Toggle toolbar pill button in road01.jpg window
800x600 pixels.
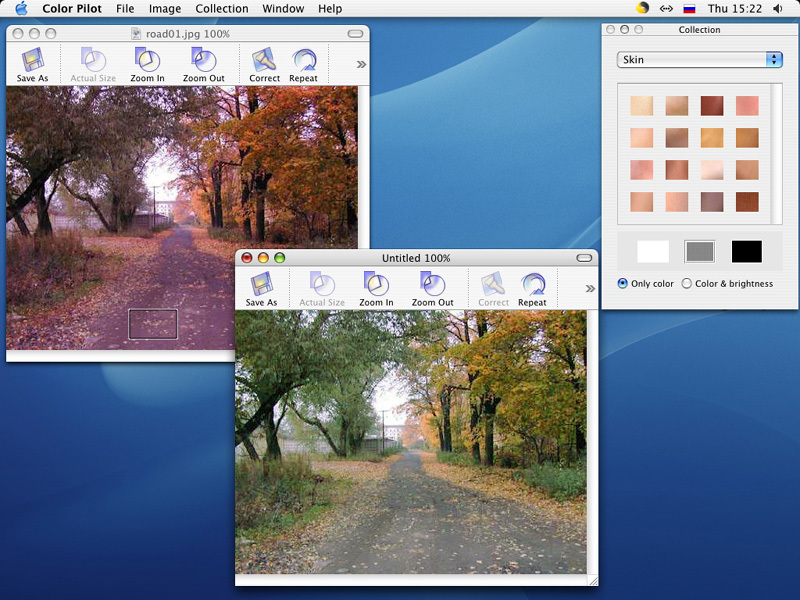coord(355,34)
